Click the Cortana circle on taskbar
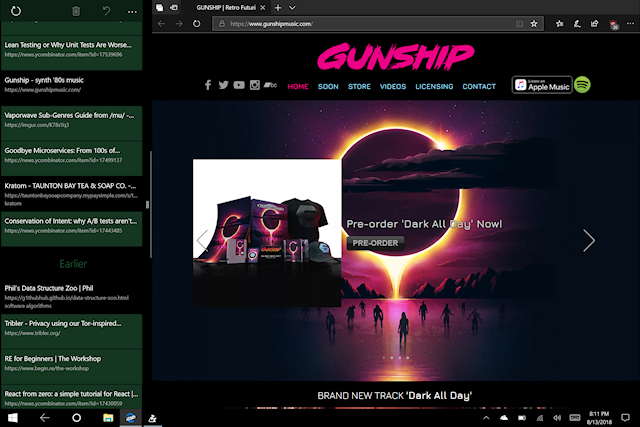 (76, 418)
